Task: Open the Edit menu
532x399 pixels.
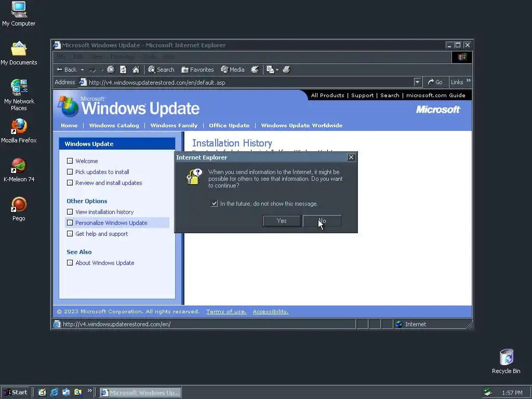Action: (x=78, y=56)
